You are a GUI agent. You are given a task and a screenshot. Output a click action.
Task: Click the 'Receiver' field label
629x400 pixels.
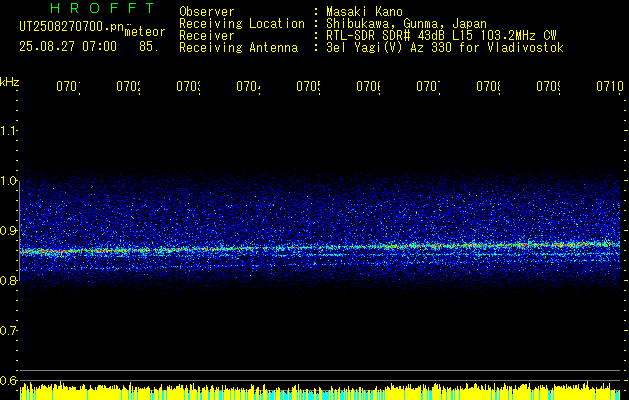(x=207, y=36)
